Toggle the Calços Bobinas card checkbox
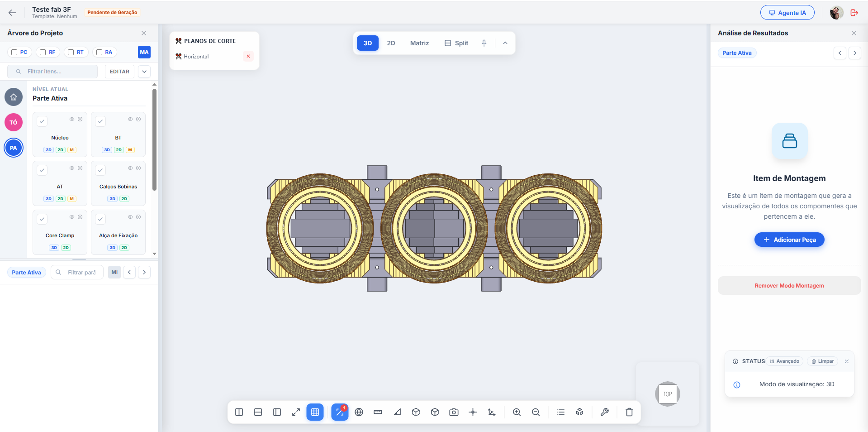The height and width of the screenshot is (432, 868). pyautogui.click(x=100, y=170)
